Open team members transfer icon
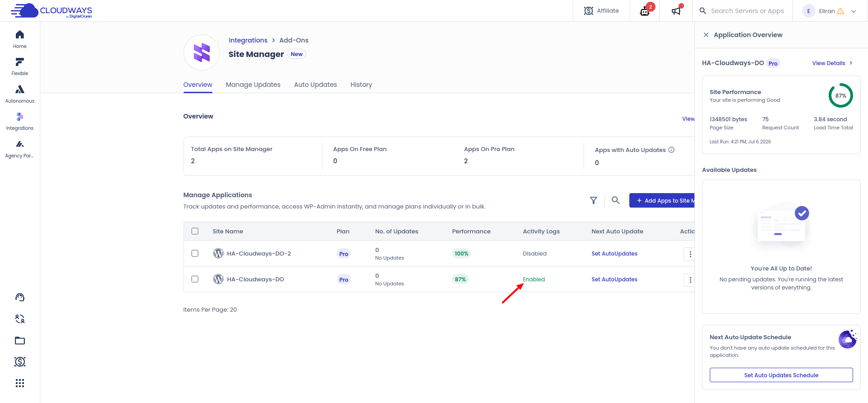 (x=20, y=319)
